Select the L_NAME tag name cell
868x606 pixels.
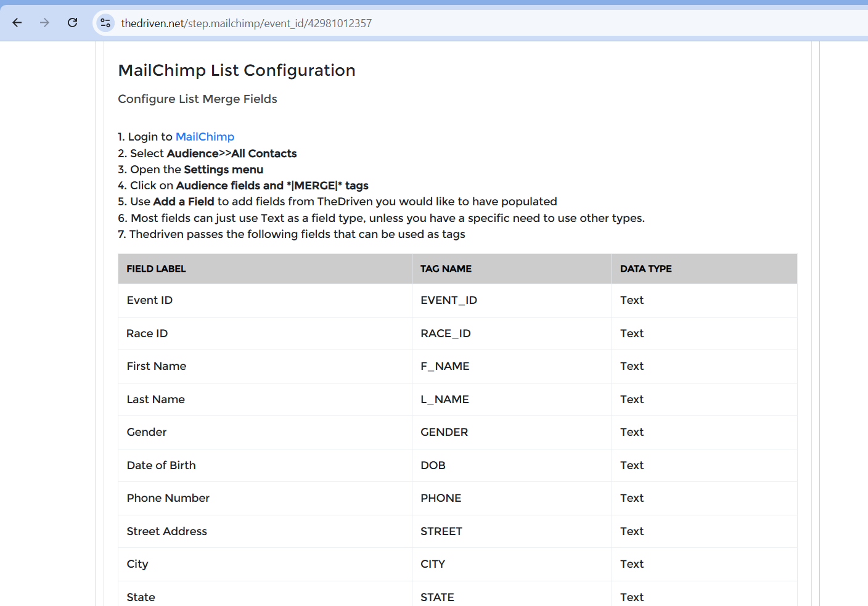point(512,399)
